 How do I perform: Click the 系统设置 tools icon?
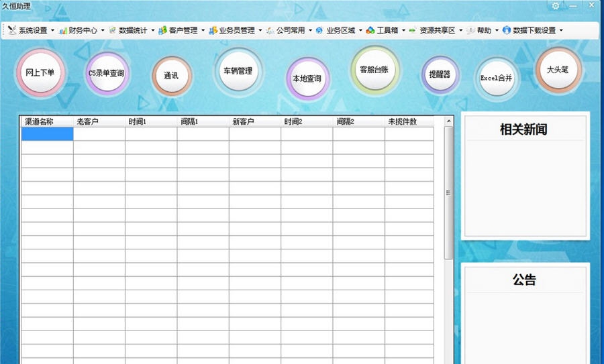tap(12, 30)
